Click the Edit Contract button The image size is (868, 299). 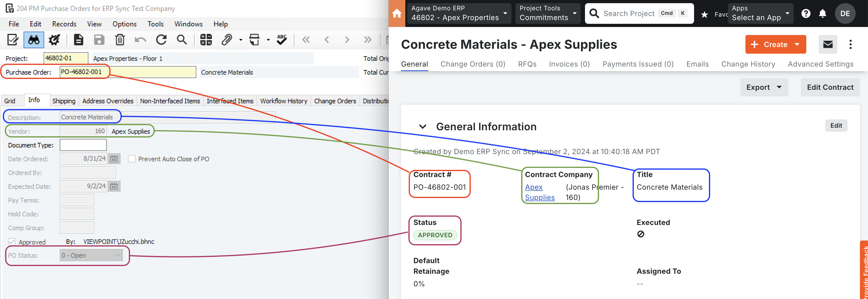(x=830, y=87)
